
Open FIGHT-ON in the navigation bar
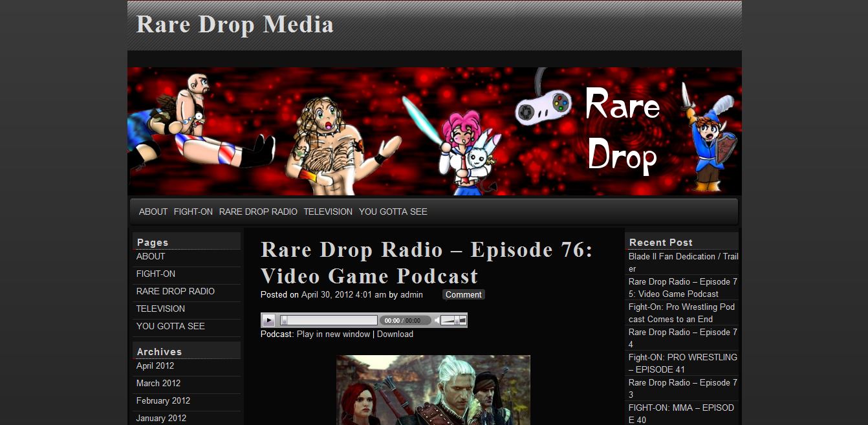193,212
